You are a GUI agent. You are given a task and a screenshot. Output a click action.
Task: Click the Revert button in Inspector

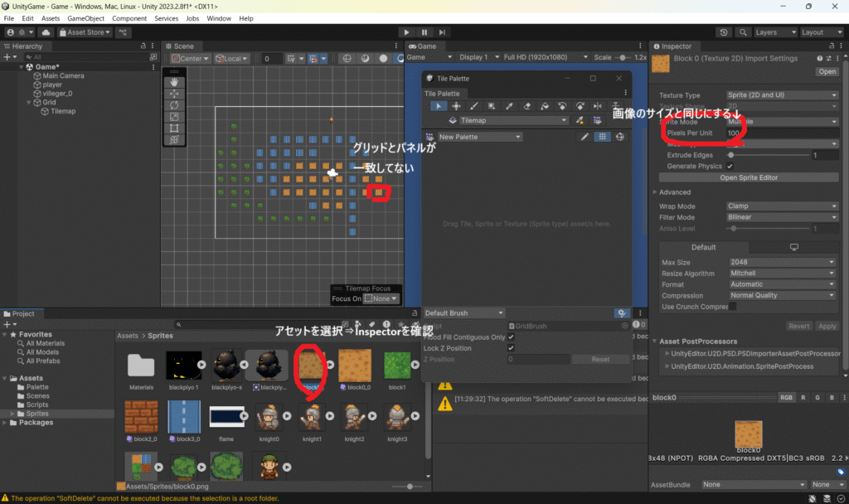[x=798, y=326]
